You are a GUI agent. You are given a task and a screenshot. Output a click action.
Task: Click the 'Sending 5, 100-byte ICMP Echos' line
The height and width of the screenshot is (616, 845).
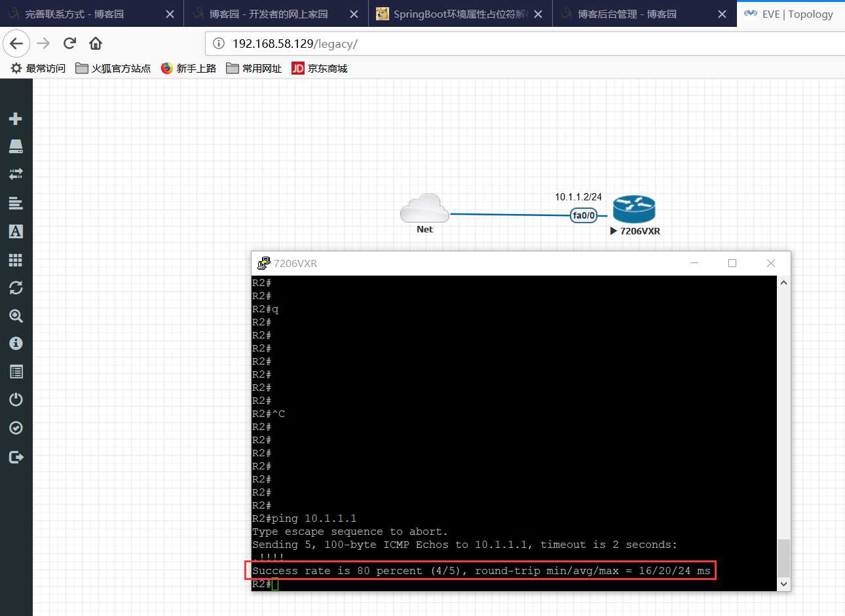point(465,545)
